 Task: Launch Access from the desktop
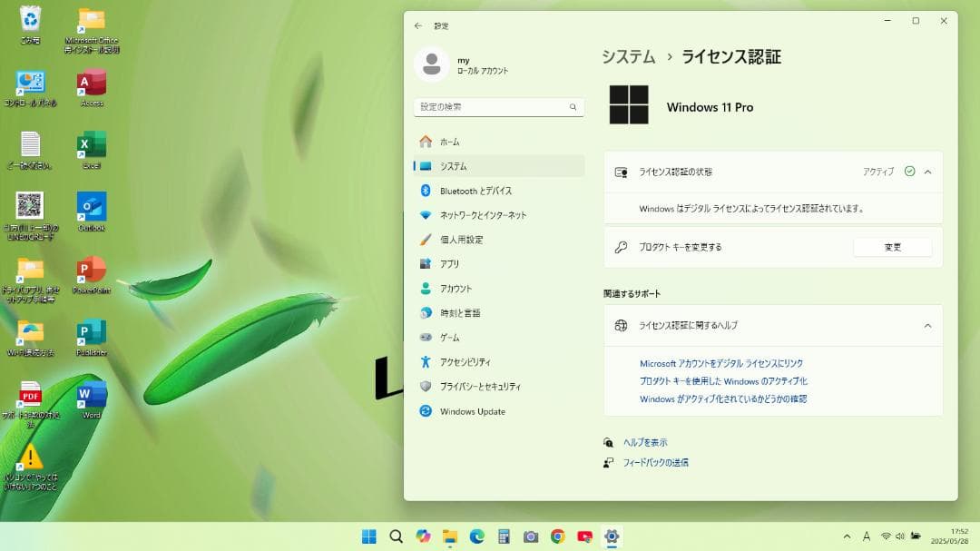[92, 88]
